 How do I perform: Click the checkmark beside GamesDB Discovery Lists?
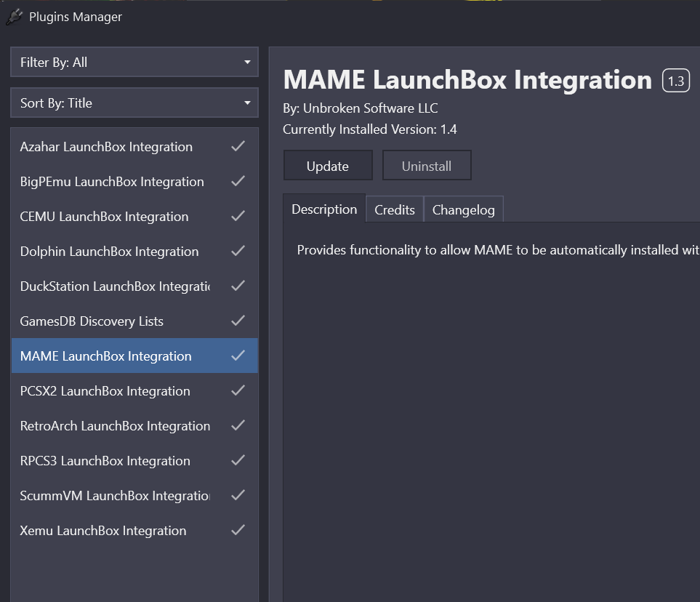[x=238, y=321]
